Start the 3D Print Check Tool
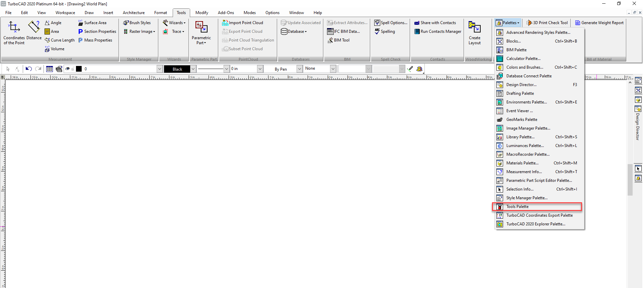The height and width of the screenshot is (288, 644). 547,23
